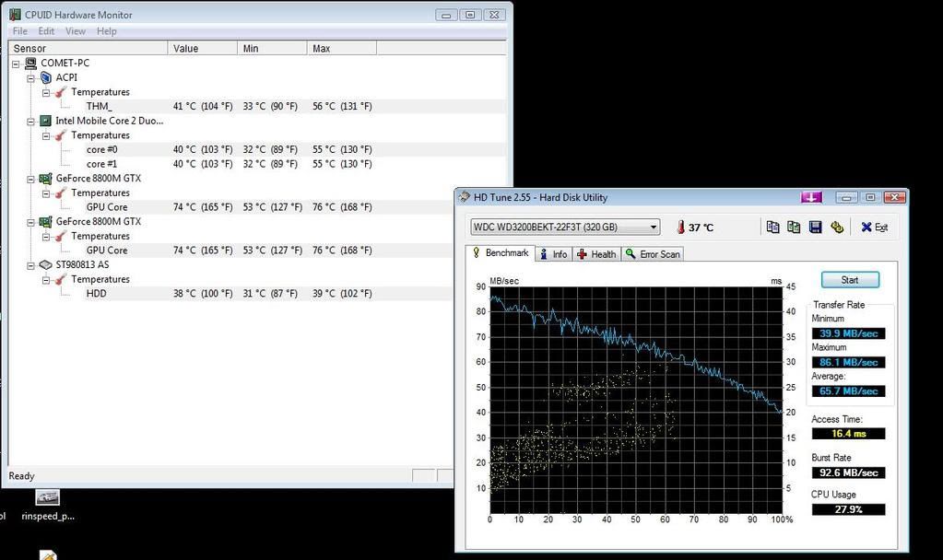Image resolution: width=943 pixels, height=560 pixels.
Task: Click the Minimum transfer rate 39.9 MB/sec
Action: (849, 333)
